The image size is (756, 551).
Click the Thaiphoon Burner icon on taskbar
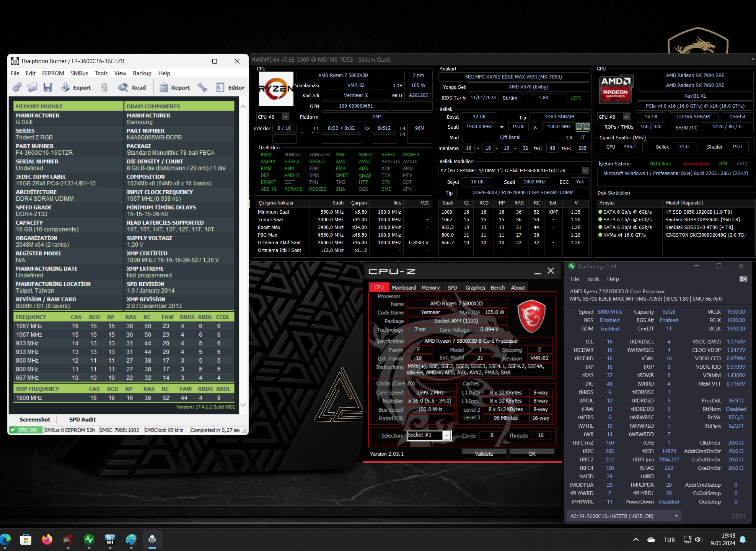[x=152, y=540]
